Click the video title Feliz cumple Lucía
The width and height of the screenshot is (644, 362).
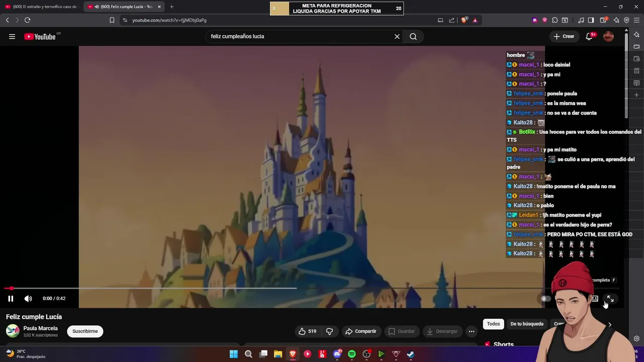coord(34,317)
